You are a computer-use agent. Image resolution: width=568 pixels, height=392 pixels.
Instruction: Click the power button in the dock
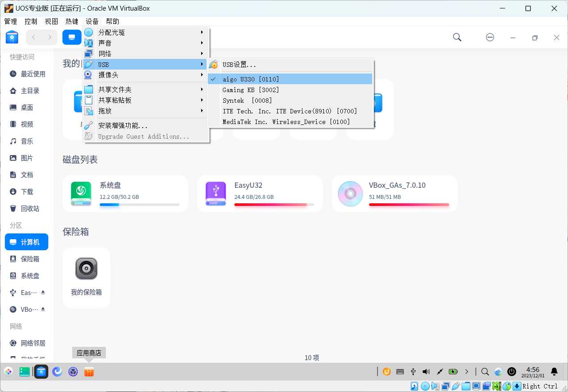point(512,372)
